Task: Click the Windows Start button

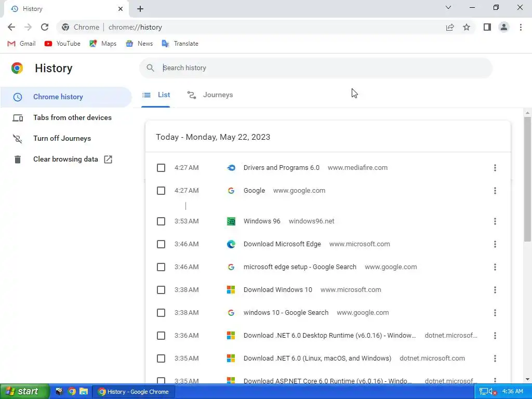Action: 25,392
